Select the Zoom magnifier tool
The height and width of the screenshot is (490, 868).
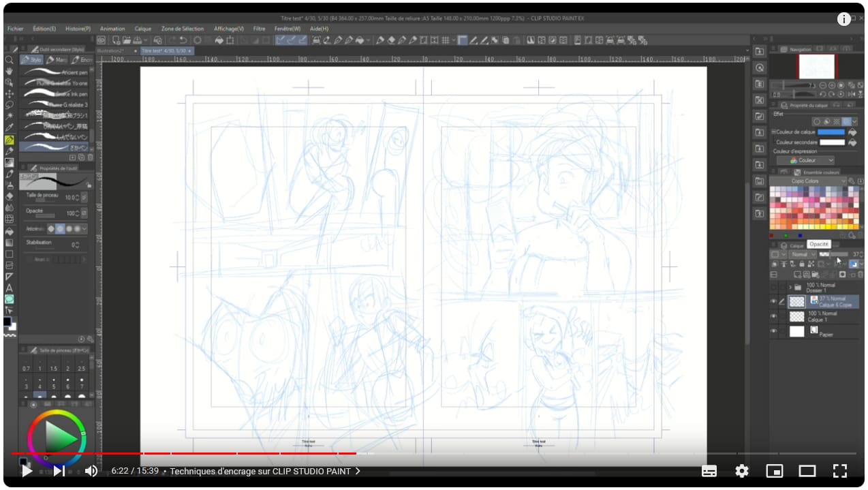pos(10,60)
